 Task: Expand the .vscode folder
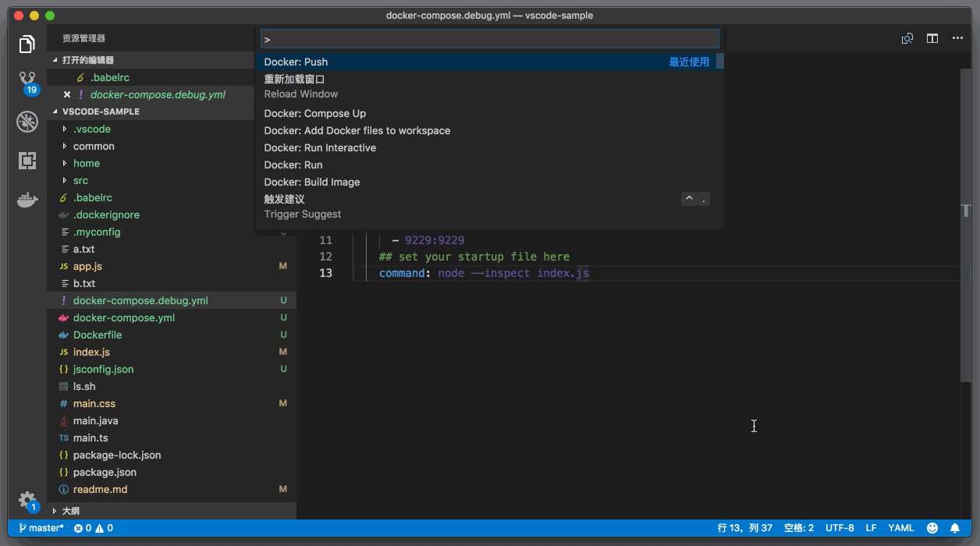(x=91, y=129)
